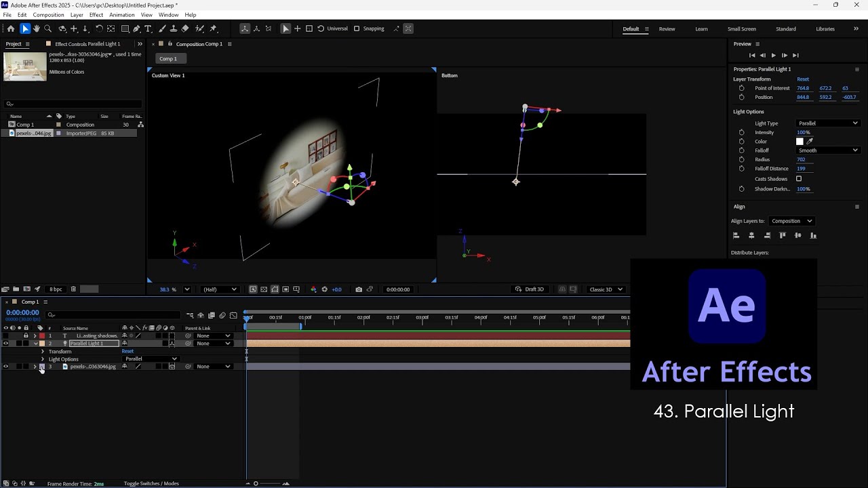This screenshot has width=868, height=488.
Task: Click the timeline zoom slider handle
Action: pyautogui.click(x=256, y=484)
